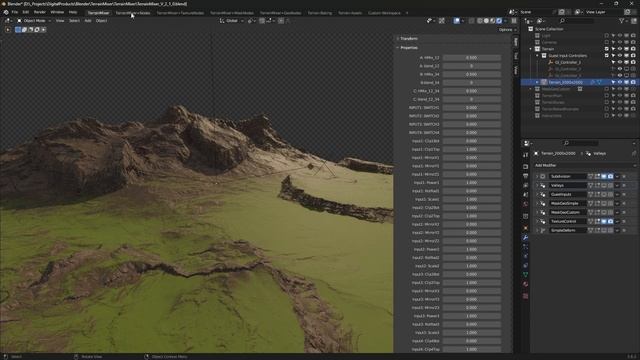Switch to the Custom Workspace tab
This screenshot has width=640, height=360.
pyautogui.click(x=384, y=13)
